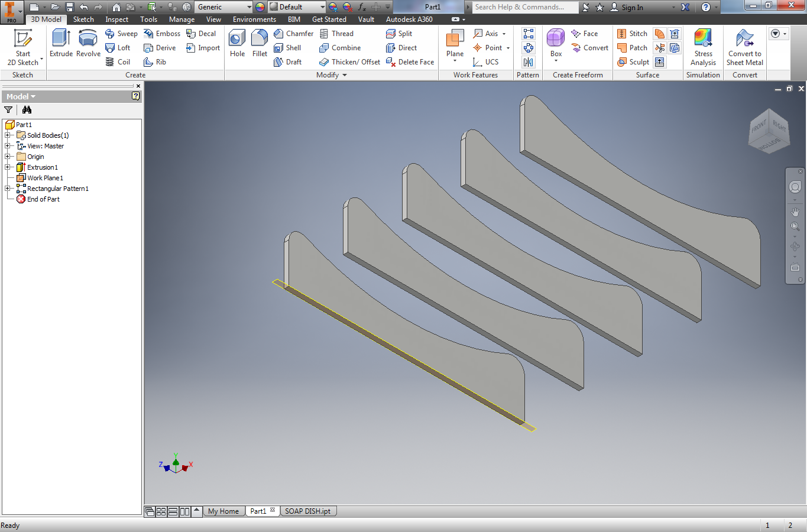Open the Default appearance dropdown
The width and height of the screenshot is (807, 532).
[x=322, y=7]
